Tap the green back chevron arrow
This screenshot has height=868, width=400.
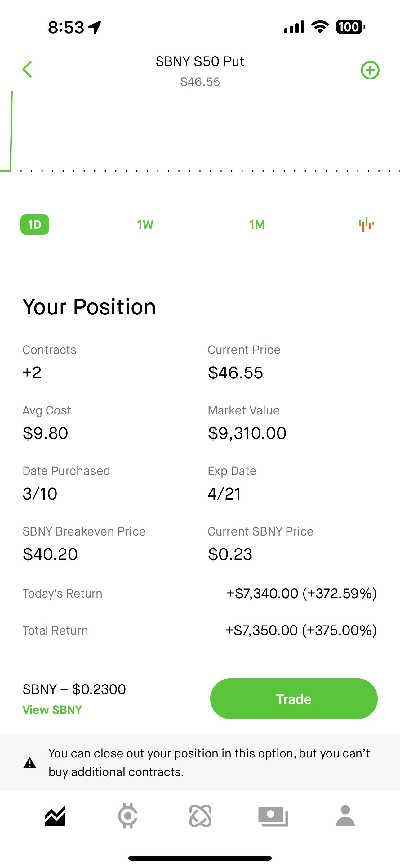click(27, 70)
